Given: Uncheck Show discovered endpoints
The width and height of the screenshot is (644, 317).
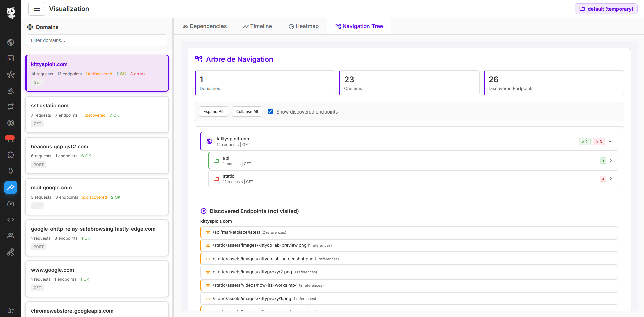Looking at the screenshot, I should point(270,111).
